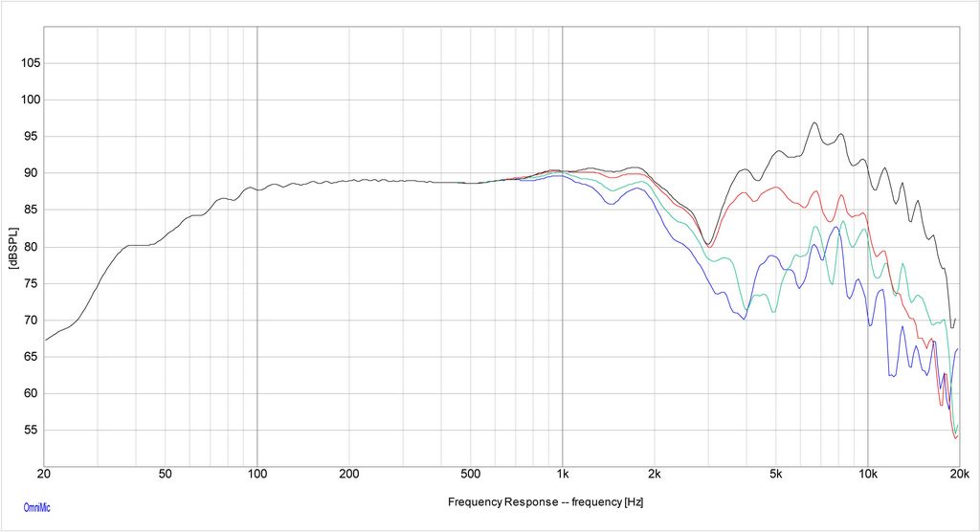This screenshot has height=532, width=980.
Task: Click the 20 Hz frequency label
Action: (x=44, y=474)
